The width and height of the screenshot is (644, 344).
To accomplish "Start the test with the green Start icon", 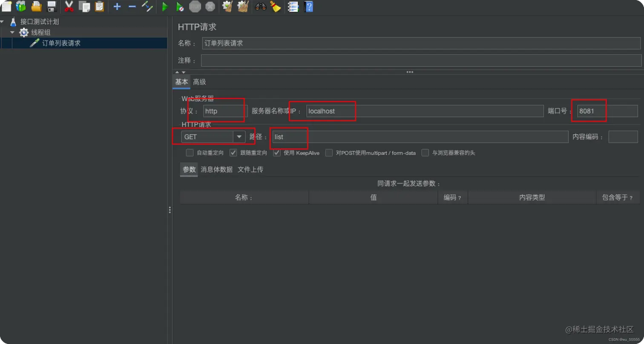I will [165, 6].
